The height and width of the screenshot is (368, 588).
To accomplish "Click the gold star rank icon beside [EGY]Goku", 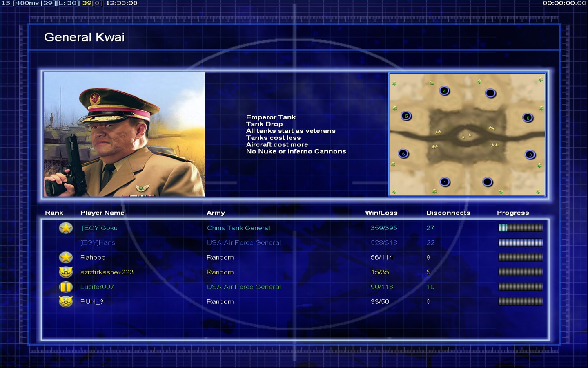I will [x=66, y=228].
